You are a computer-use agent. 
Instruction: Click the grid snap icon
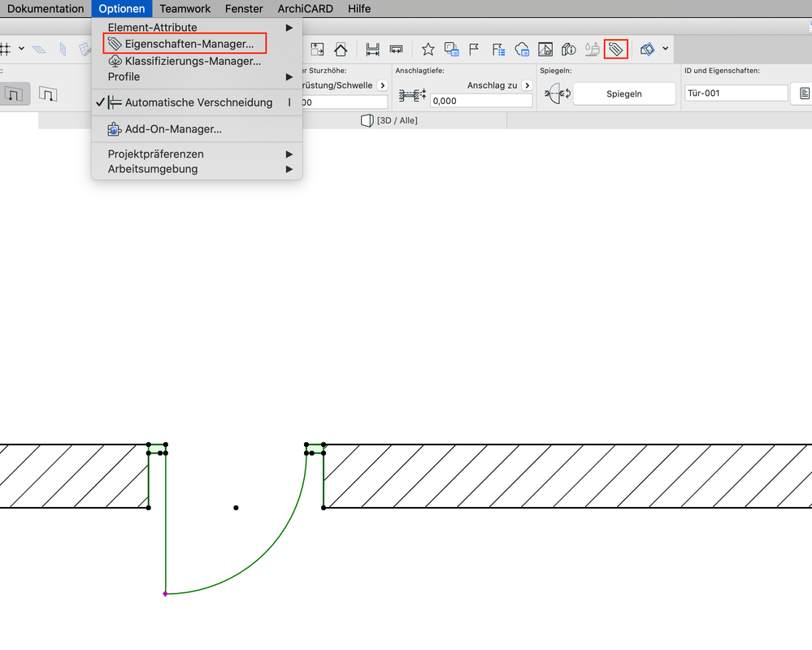click(x=5, y=50)
